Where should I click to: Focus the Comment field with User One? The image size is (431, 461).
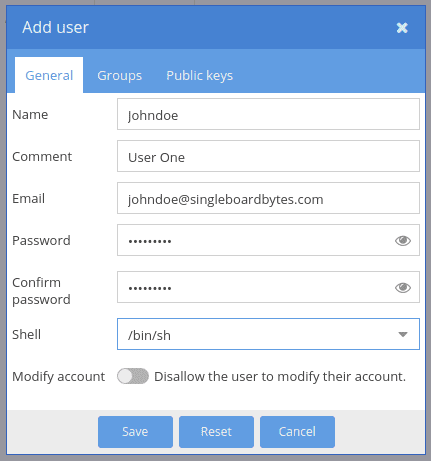pyautogui.click(x=268, y=156)
